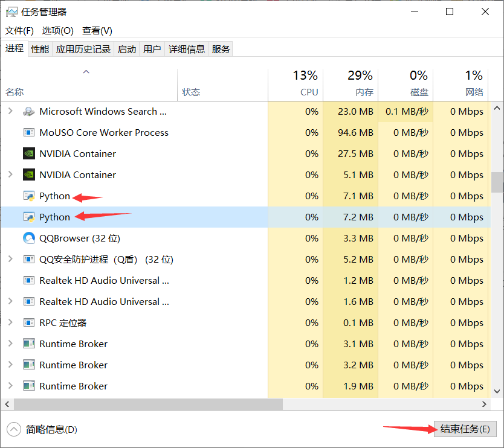This screenshot has height=448, width=504.
Task: Click the QQBrowser (32 位) icon
Action: pos(29,238)
